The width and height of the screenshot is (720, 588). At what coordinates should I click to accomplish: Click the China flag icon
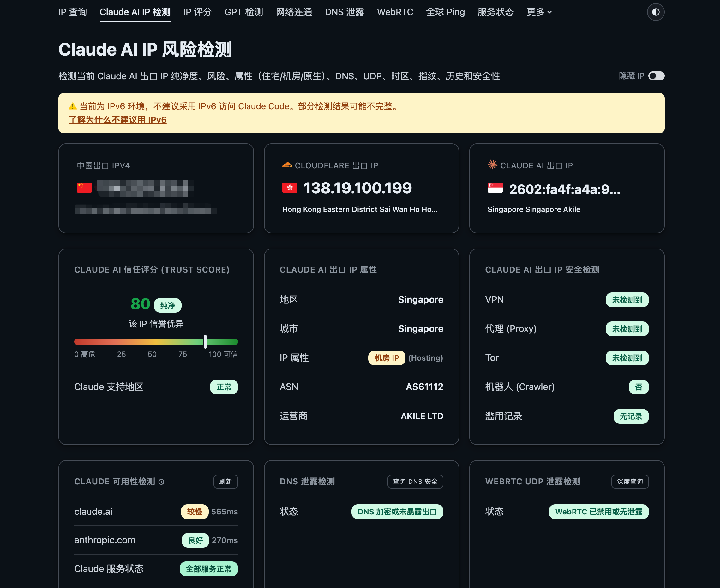point(84,188)
